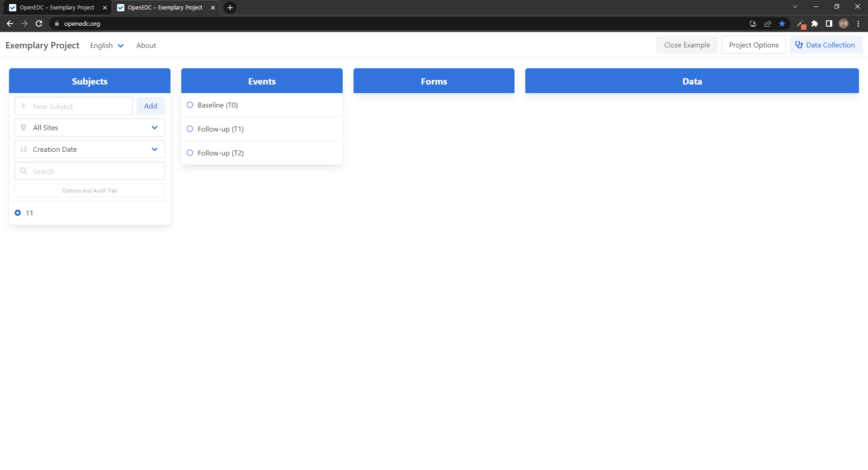
Task: Open the browser profile avatar
Action: [x=844, y=23]
